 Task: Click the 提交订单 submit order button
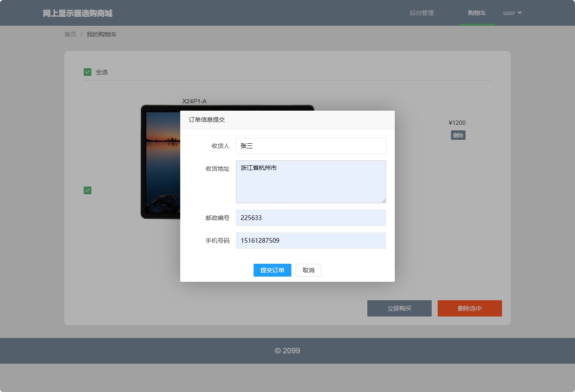coord(272,270)
